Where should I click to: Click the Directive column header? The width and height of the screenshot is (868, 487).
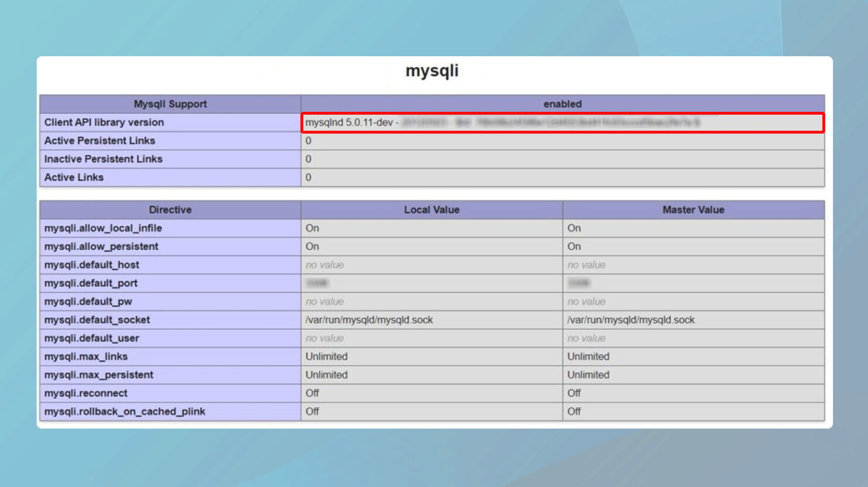pyautogui.click(x=170, y=210)
